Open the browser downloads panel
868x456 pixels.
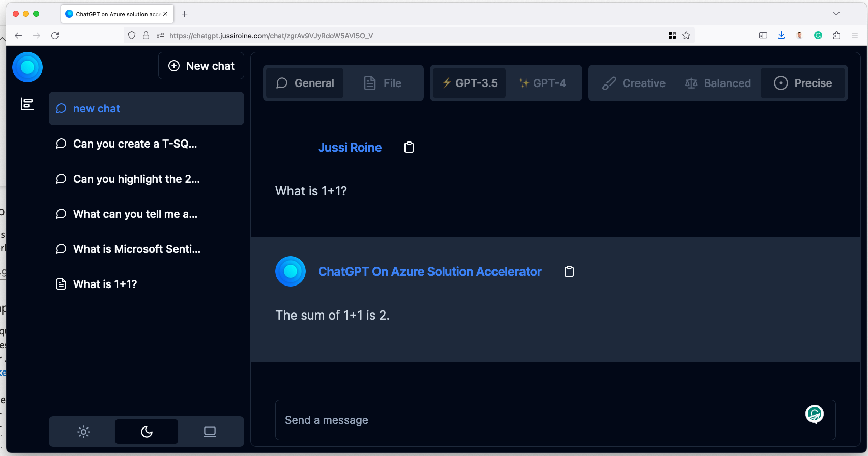point(782,35)
